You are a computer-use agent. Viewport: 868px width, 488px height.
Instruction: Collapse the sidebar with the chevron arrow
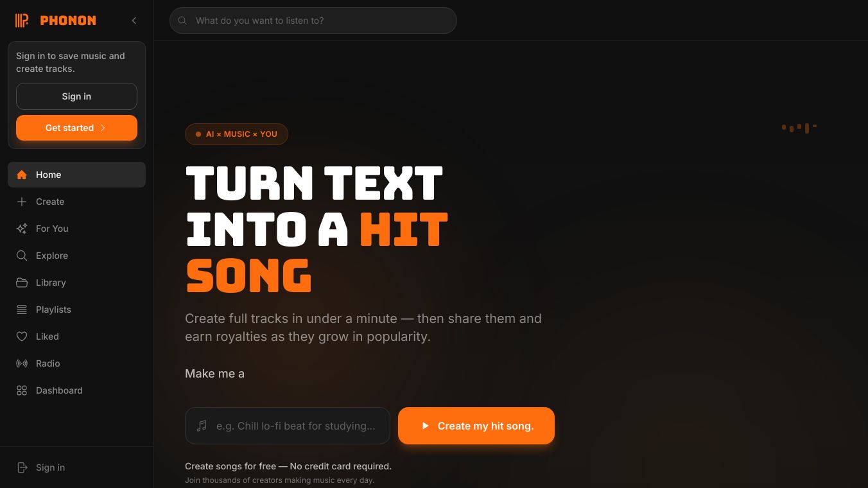[x=134, y=21]
